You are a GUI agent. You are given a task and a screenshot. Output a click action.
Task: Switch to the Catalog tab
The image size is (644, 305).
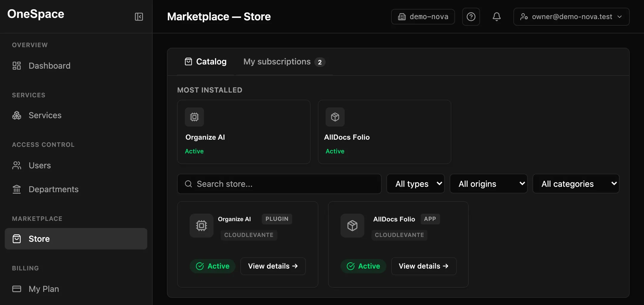(205, 62)
